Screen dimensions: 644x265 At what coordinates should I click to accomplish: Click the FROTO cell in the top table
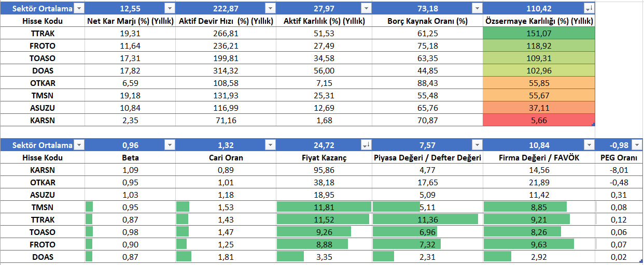[x=43, y=46]
